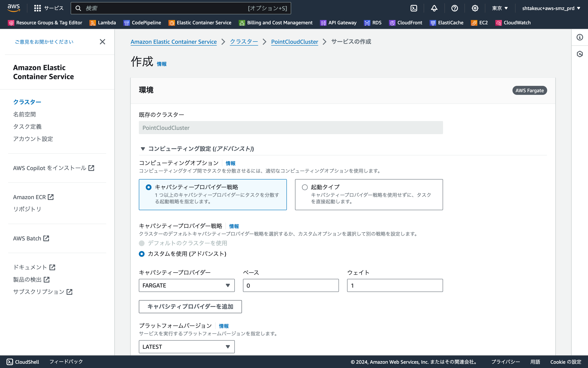This screenshot has height=368, width=588.
Task: Open タスク定義 in the sidebar
Action: click(27, 127)
